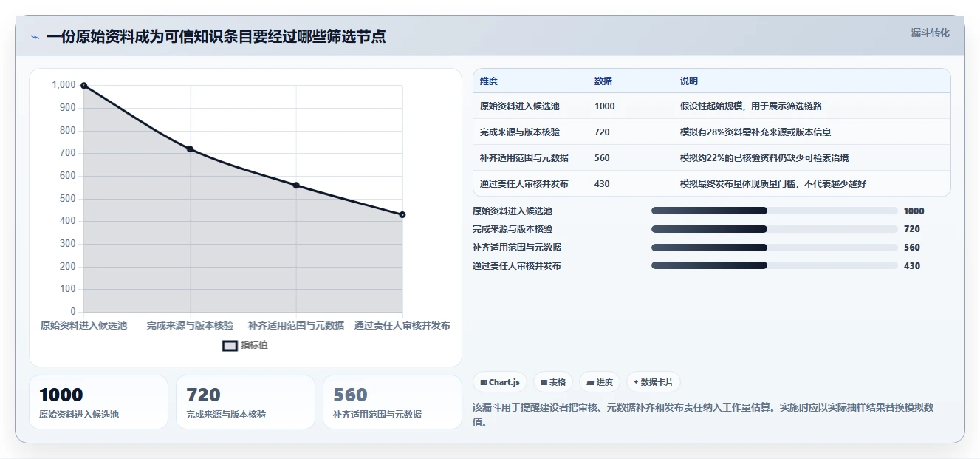The width and height of the screenshot is (980, 459).
Task: Click progress label 原始资料进入候选池
Action: pos(512,211)
